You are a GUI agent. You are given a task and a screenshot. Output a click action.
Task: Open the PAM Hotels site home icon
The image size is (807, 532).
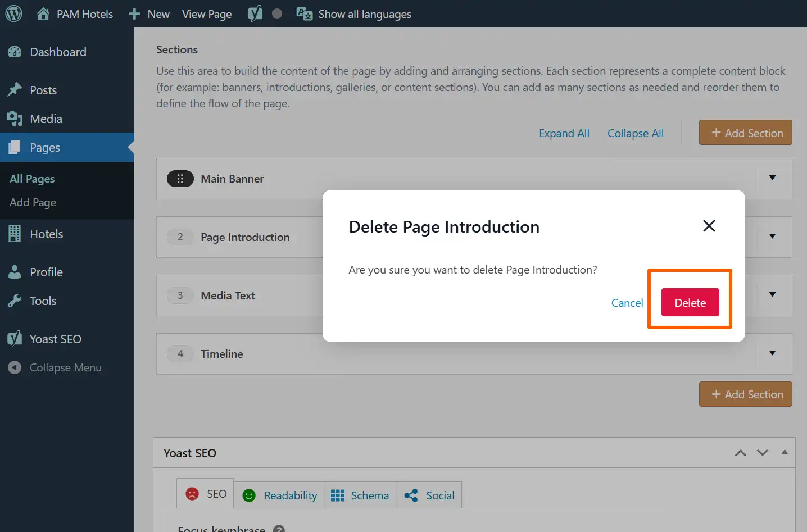click(x=43, y=14)
